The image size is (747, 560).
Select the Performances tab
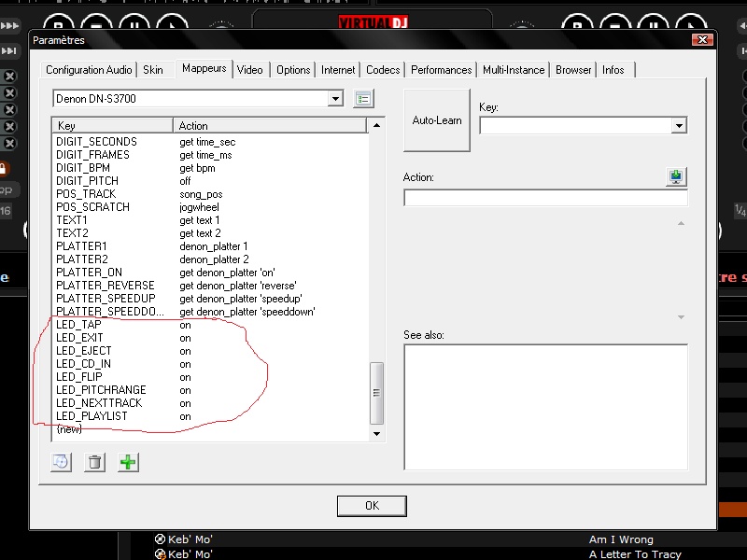pyautogui.click(x=441, y=70)
